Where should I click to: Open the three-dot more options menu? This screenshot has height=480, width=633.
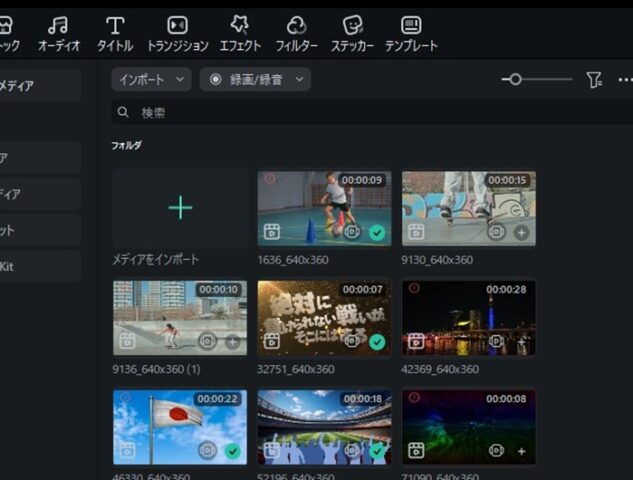[625, 80]
